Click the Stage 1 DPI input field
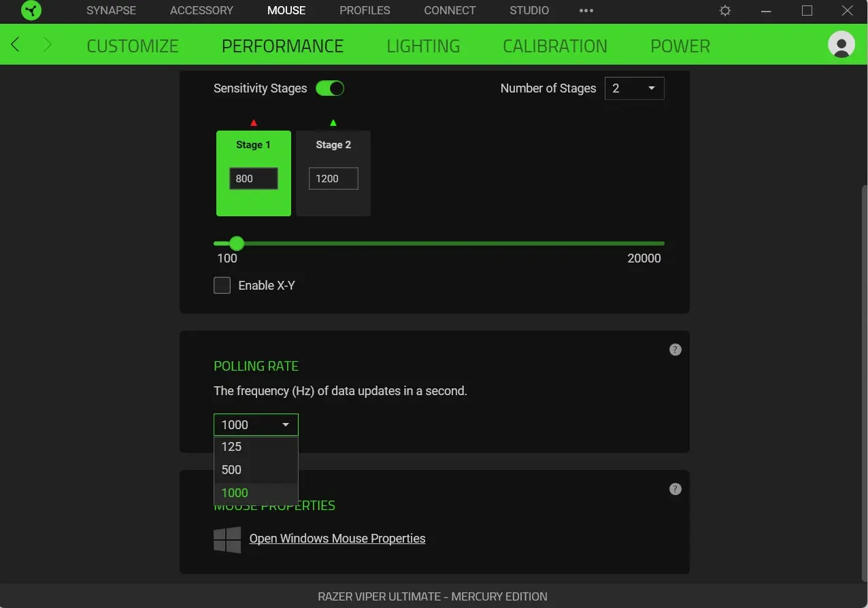This screenshot has height=608, width=868. pyautogui.click(x=254, y=179)
